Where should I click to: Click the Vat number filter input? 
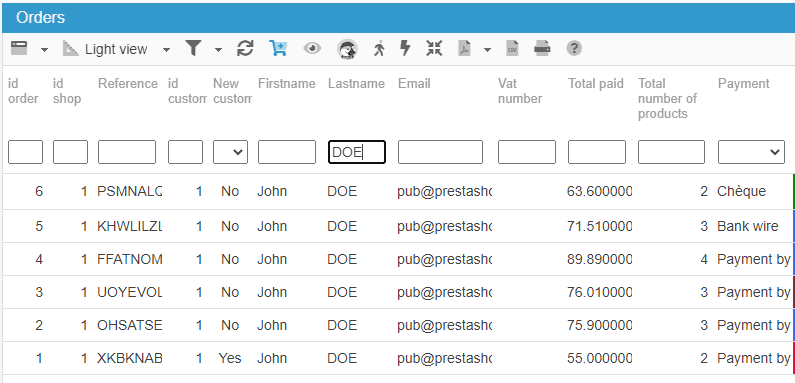(527, 152)
